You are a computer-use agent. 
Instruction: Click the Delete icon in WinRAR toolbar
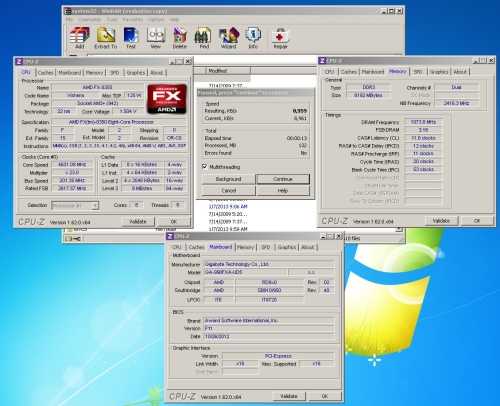(x=180, y=37)
